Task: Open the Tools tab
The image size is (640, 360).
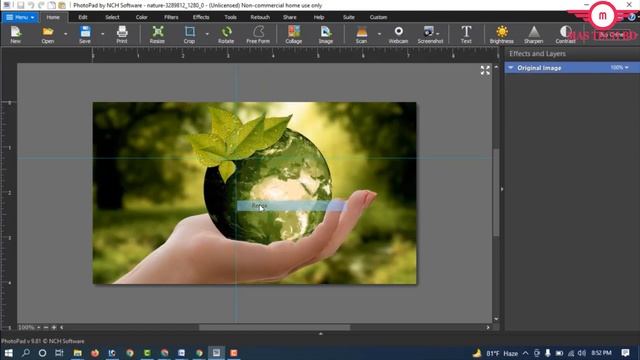Action: [x=230, y=17]
